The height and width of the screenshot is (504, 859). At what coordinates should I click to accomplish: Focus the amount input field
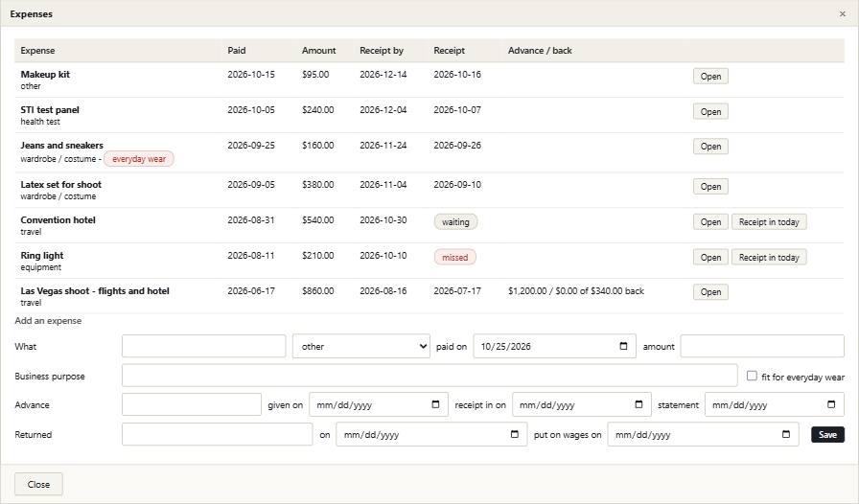[762, 346]
